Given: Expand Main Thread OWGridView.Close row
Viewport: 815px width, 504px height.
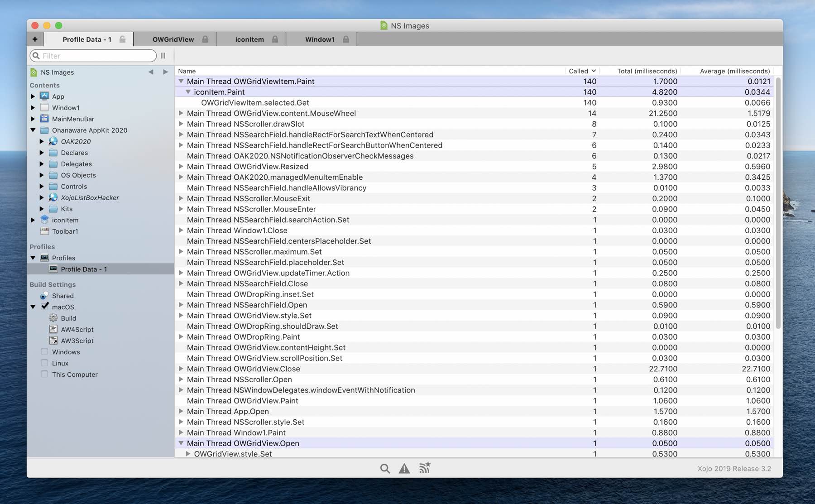Looking at the screenshot, I should [x=181, y=369].
